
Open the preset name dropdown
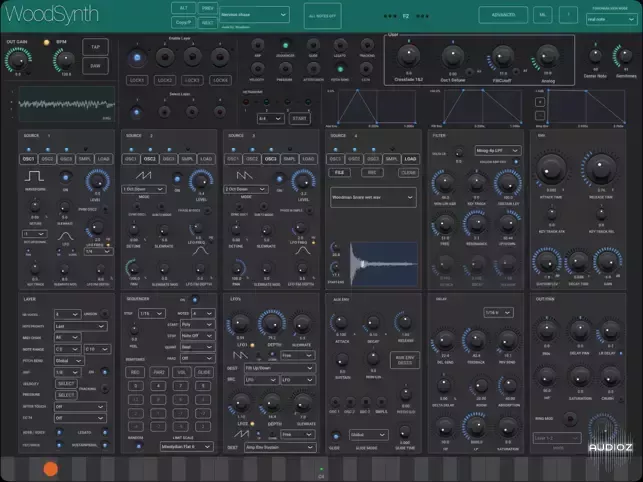coord(254,15)
